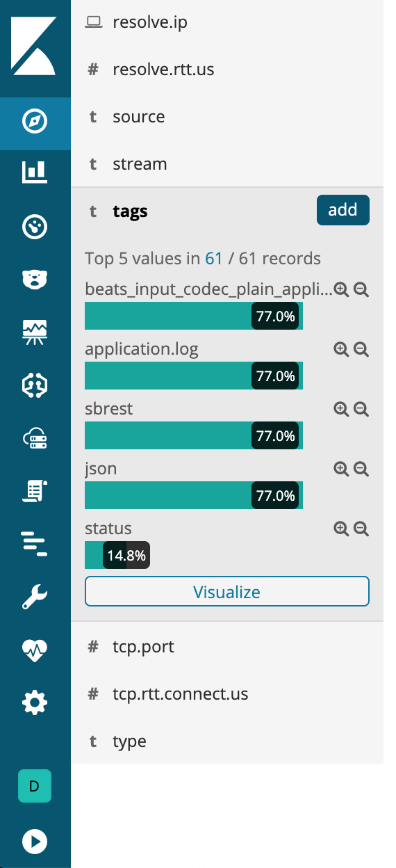Filter for the status tag value
The width and height of the screenshot is (396, 868).
341,529
